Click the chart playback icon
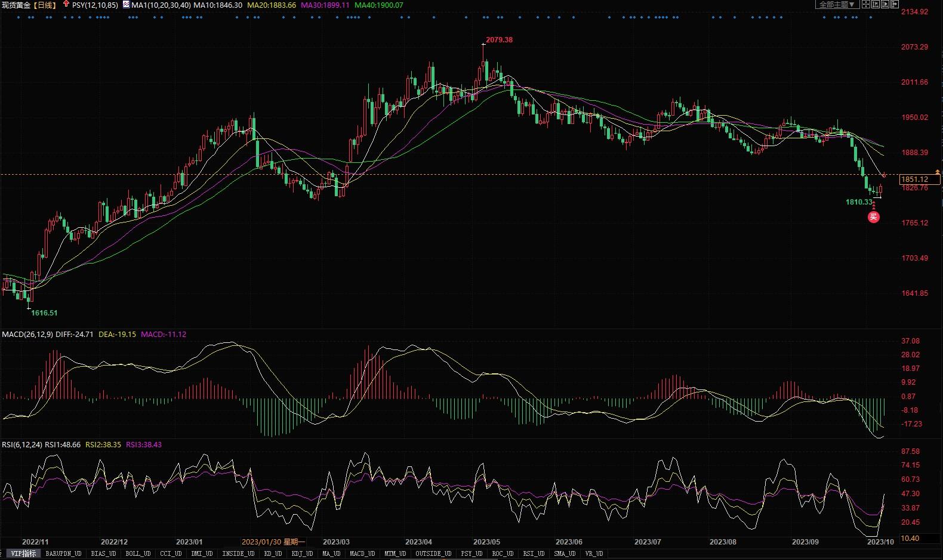943x560 pixels. point(885,4)
